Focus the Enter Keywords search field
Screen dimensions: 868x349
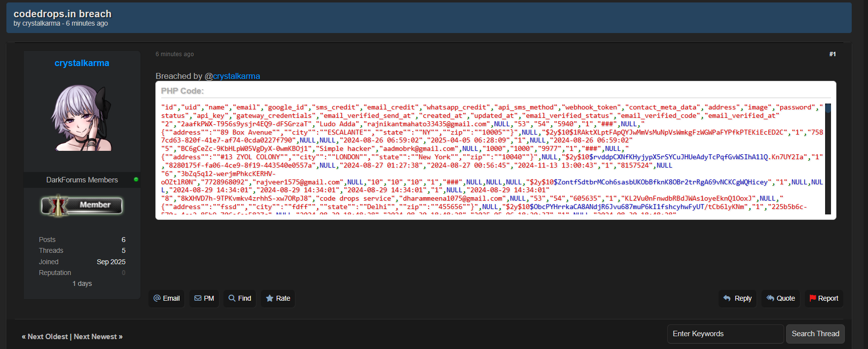pos(725,334)
